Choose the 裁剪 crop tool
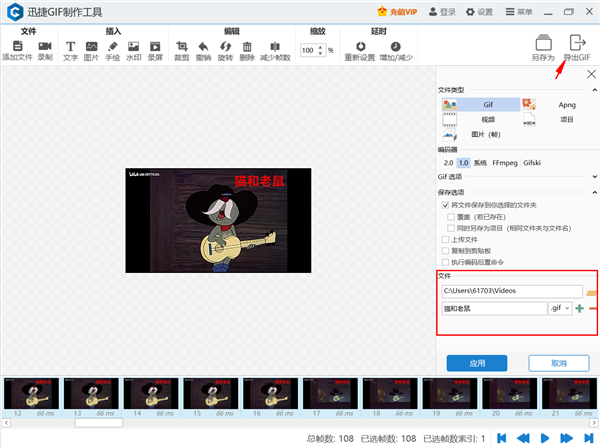Screen dimensions: 600x448 tap(182, 46)
